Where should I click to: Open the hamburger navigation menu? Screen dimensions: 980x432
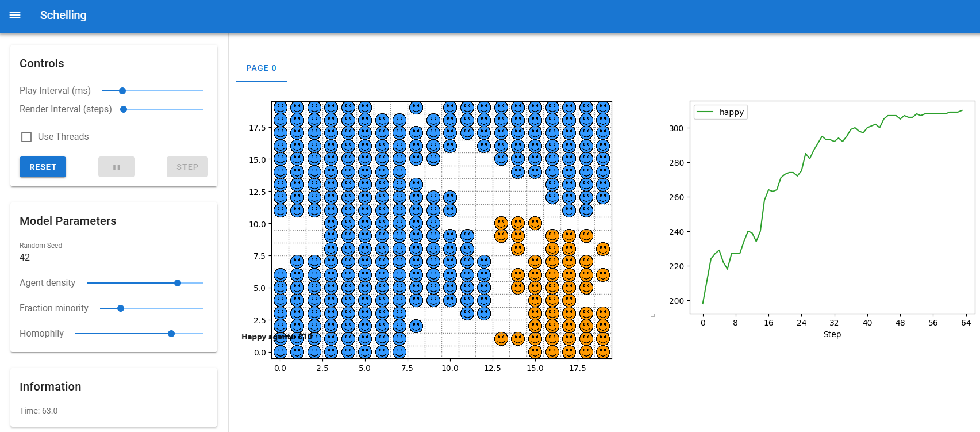tap(15, 15)
